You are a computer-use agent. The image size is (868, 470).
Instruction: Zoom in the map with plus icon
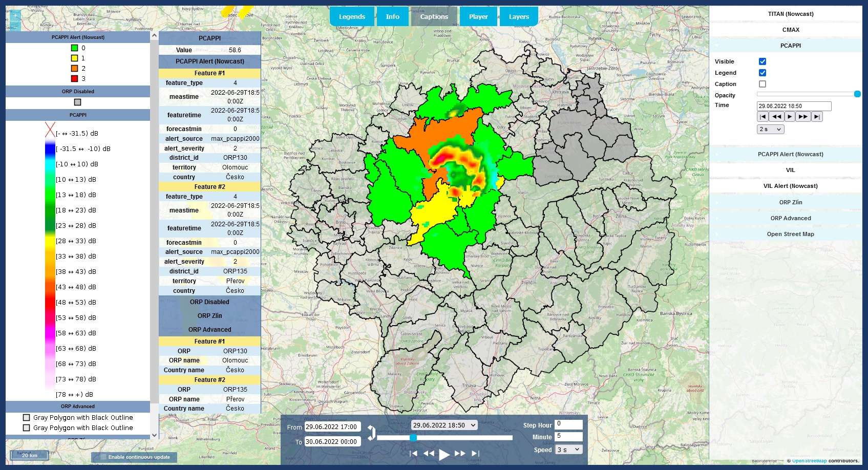point(15,16)
